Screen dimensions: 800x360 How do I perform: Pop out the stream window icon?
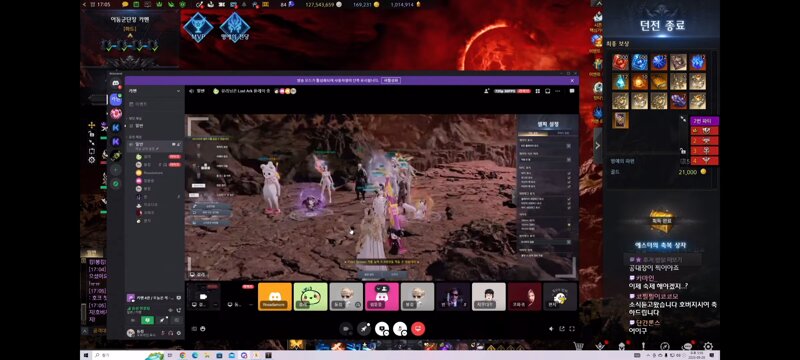[562, 329]
